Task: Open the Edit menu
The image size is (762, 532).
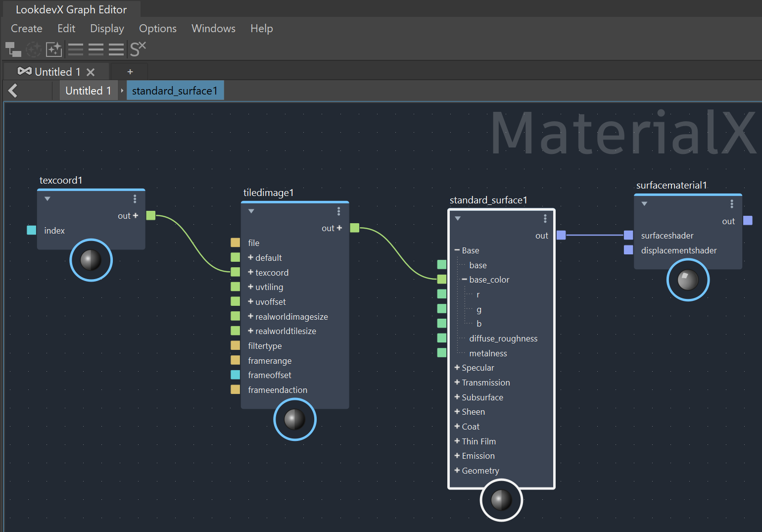Action: (x=66, y=29)
